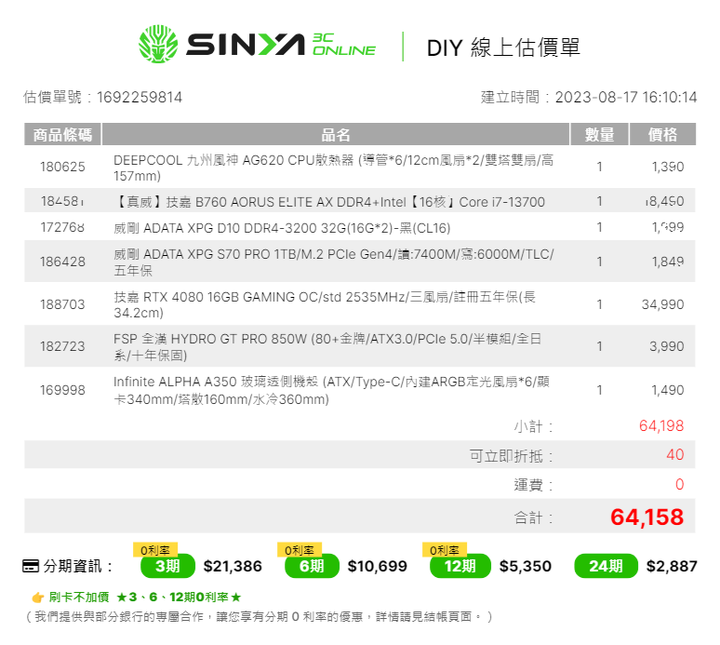Click the 品名 column header
Image resolution: width=720 pixels, height=645 pixels.
336,135
